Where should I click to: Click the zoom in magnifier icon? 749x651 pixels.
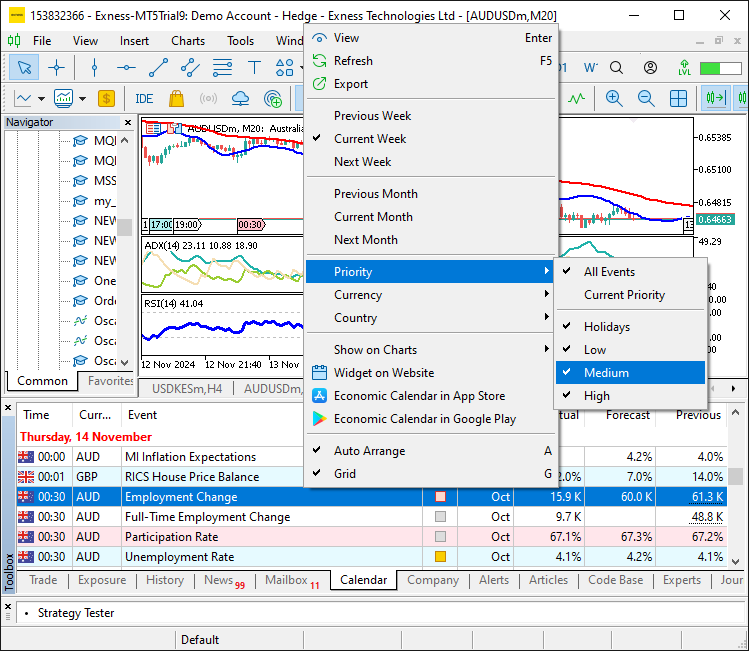coord(614,99)
